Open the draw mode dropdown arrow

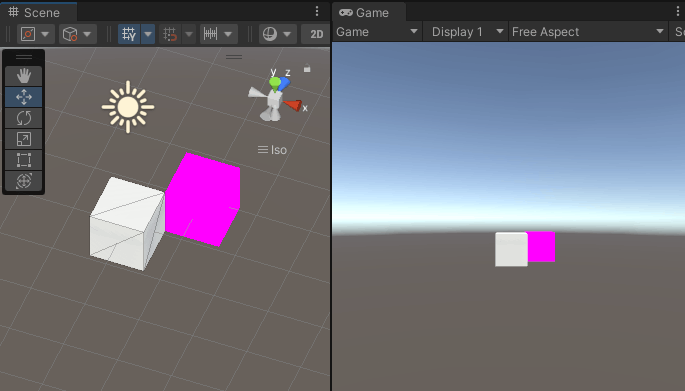click(x=287, y=34)
